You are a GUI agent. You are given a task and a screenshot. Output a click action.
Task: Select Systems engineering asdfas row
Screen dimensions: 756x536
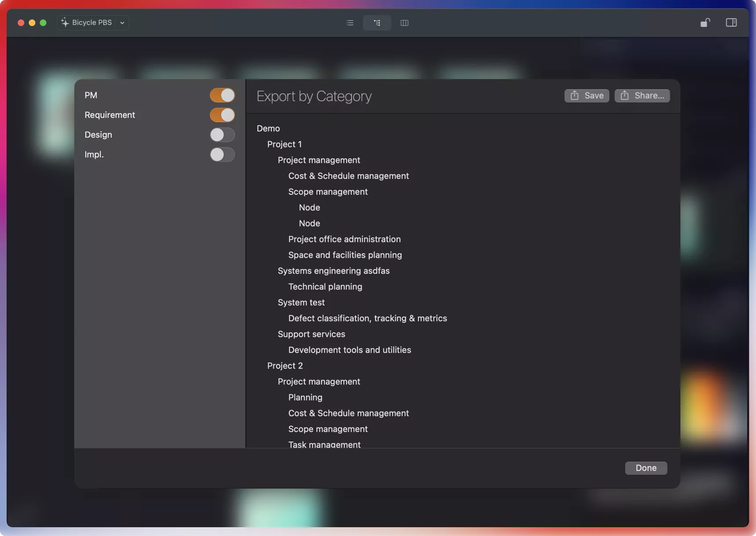coord(334,271)
